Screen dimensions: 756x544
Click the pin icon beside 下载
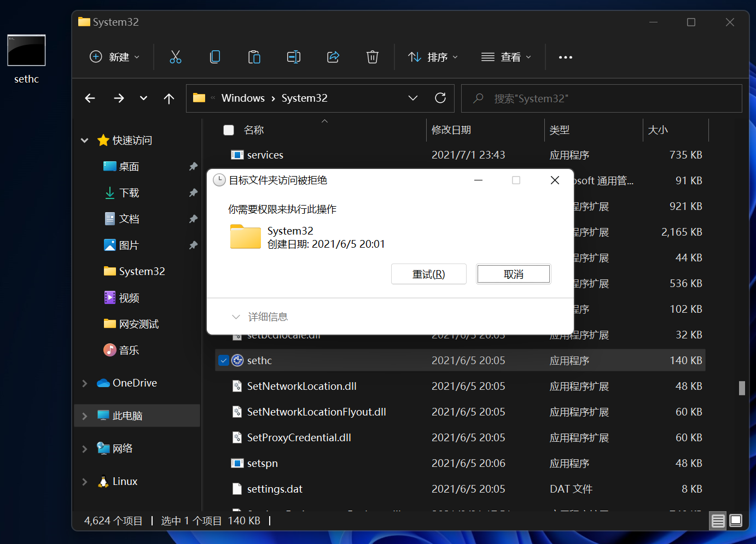click(193, 192)
